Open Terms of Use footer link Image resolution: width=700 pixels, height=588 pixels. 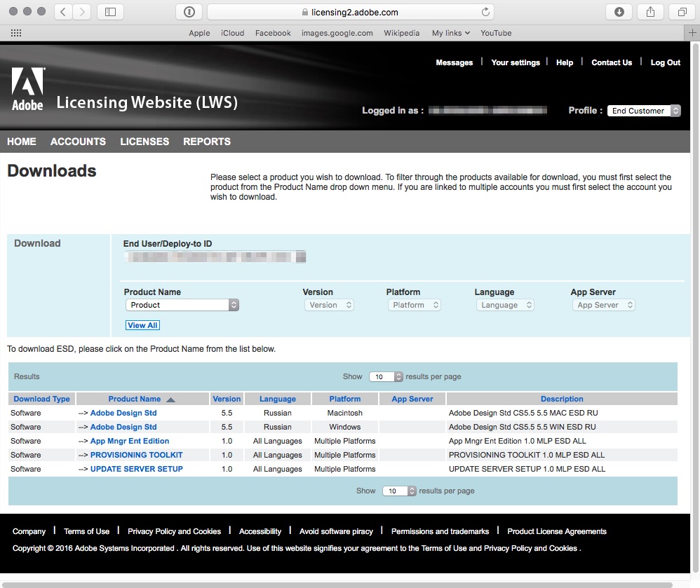point(86,531)
